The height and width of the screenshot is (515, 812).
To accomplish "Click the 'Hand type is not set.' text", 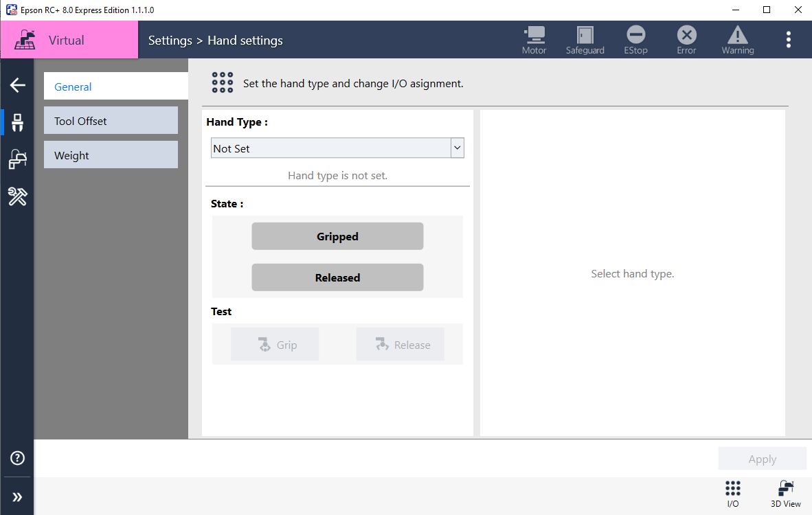I will coord(337,176).
